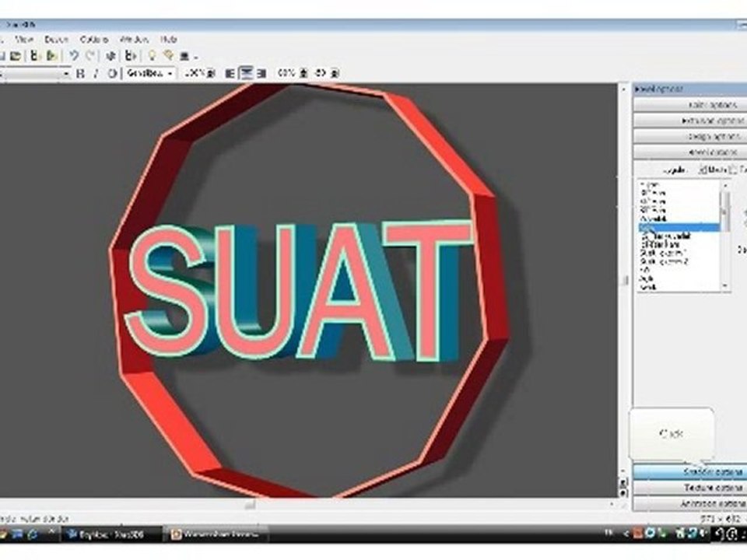Click the toolbar icon left of the bulb

tap(131, 56)
